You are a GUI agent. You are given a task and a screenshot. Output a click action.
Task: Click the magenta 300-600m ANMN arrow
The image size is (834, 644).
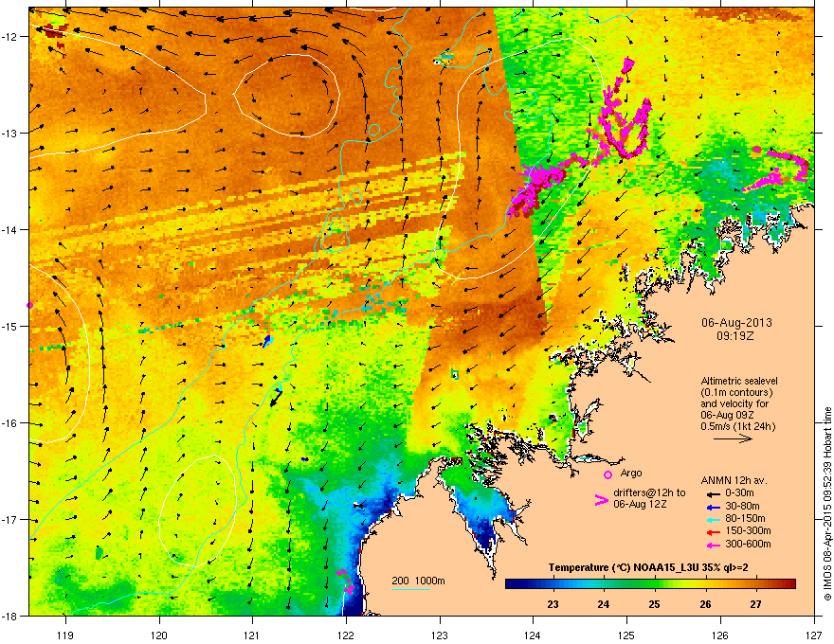(712, 546)
